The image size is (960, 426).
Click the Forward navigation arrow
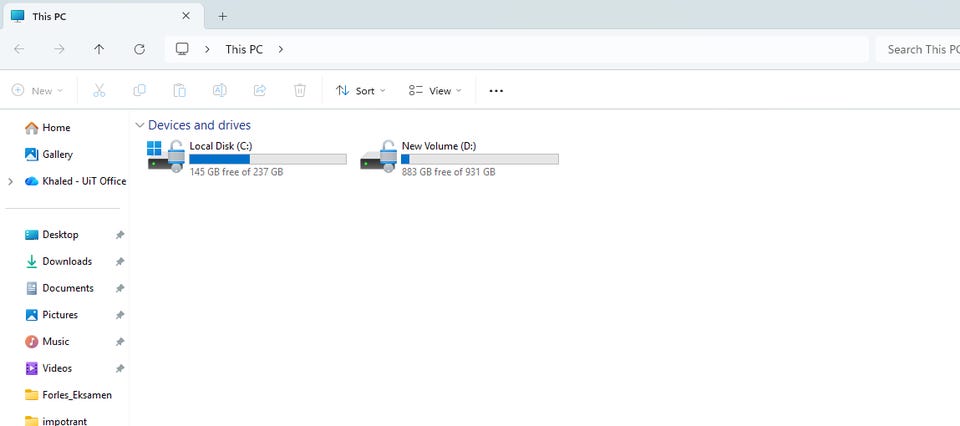click(59, 49)
